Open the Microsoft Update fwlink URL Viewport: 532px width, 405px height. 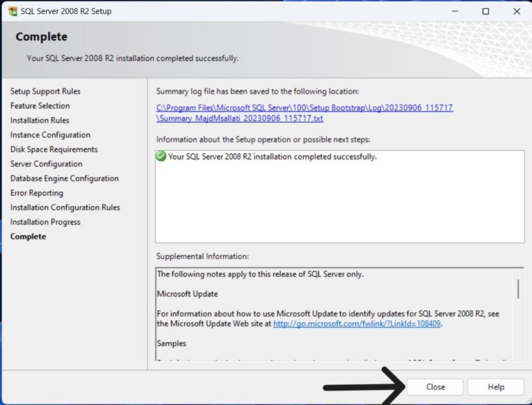[x=357, y=323]
